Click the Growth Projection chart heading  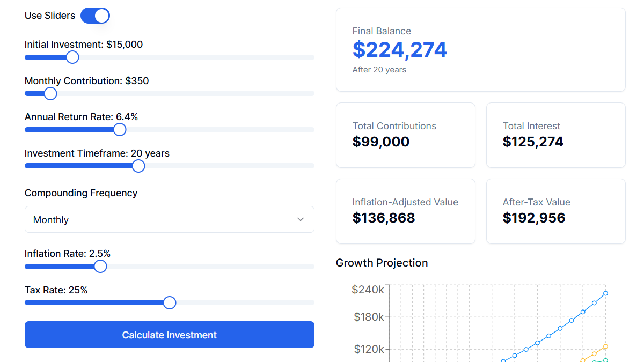pyautogui.click(x=382, y=263)
